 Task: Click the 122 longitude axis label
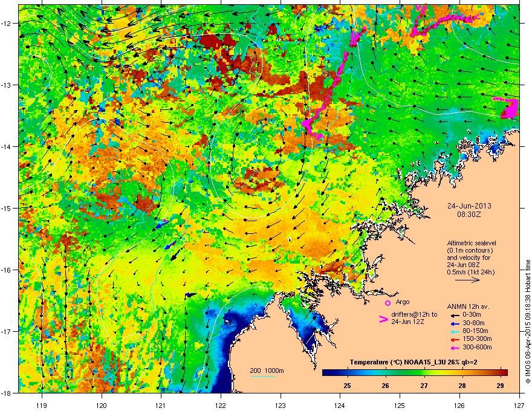pyautogui.click(x=221, y=405)
